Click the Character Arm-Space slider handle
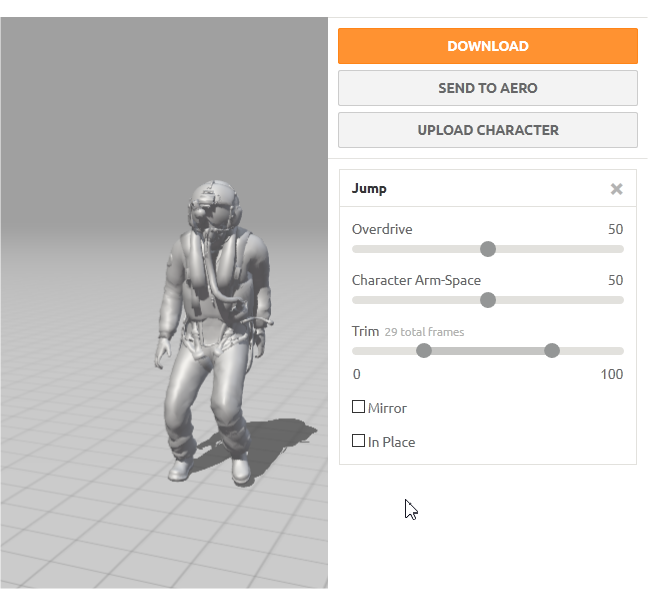 coord(488,300)
